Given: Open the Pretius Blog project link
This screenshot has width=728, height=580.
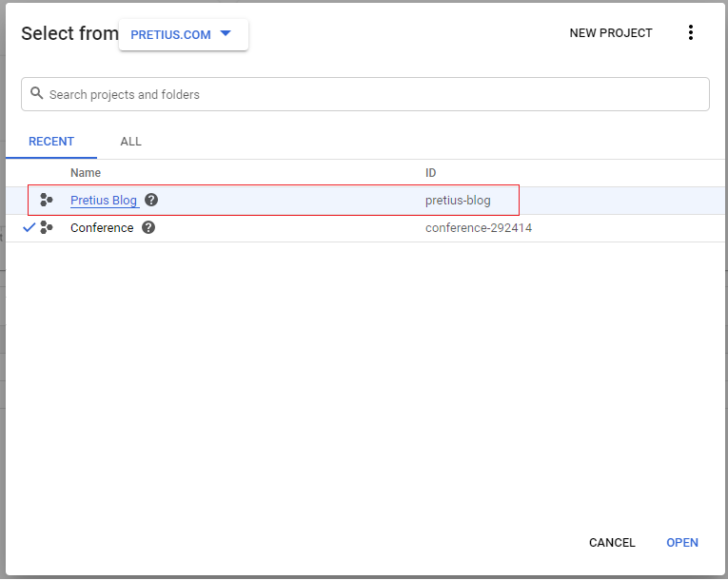Looking at the screenshot, I should (x=104, y=200).
